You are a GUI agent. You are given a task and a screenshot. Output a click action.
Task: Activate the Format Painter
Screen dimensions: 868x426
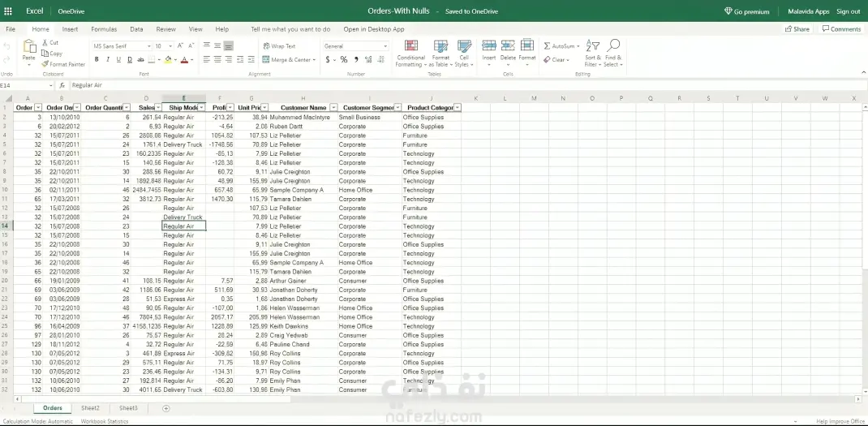(x=63, y=64)
